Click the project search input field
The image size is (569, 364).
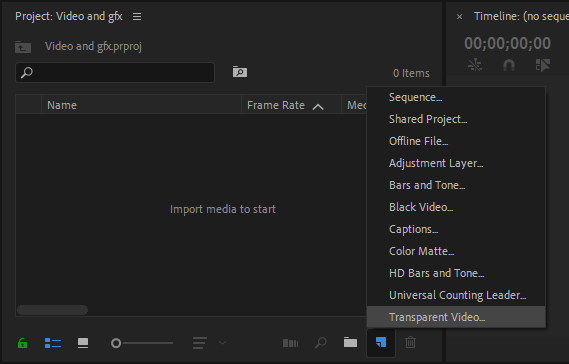tap(115, 73)
